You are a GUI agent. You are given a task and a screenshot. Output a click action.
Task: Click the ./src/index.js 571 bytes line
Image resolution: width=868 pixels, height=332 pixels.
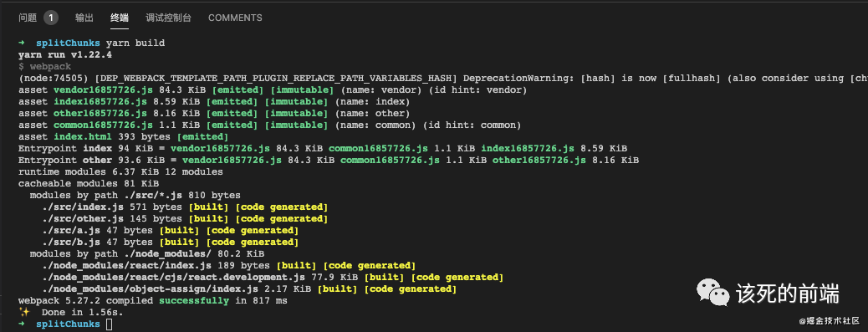pos(185,207)
